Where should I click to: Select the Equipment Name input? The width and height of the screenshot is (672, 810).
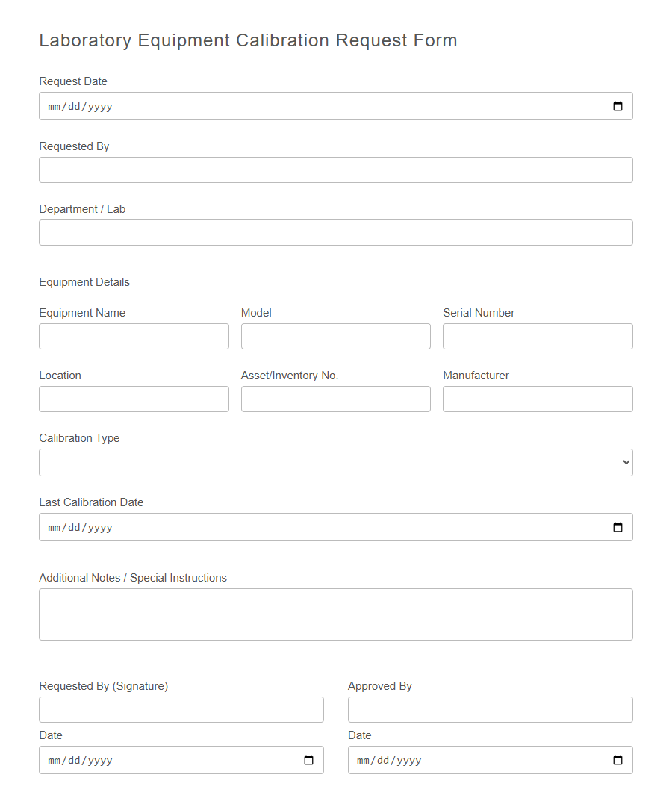pyautogui.click(x=134, y=336)
